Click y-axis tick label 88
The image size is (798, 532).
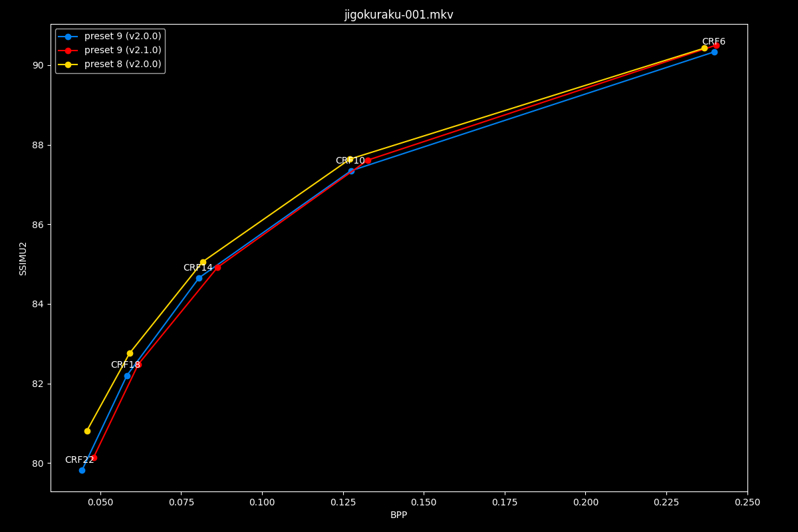click(39, 145)
